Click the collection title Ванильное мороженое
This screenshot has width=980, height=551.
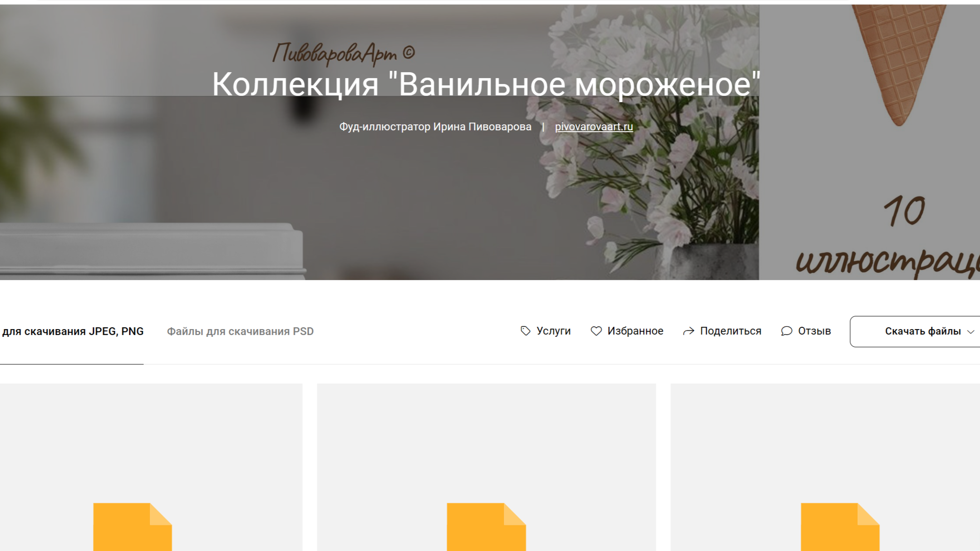click(486, 84)
